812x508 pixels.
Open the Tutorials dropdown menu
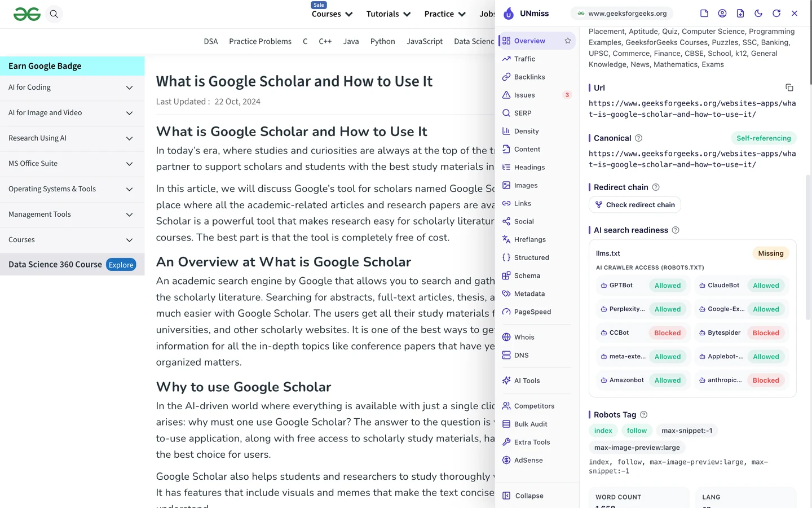pyautogui.click(x=389, y=14)
